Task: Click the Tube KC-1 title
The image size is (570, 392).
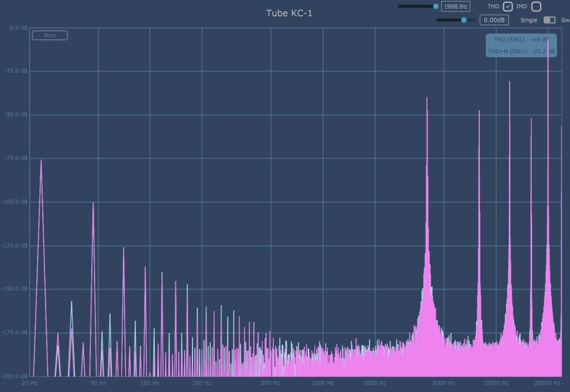Action: (289, 13)
